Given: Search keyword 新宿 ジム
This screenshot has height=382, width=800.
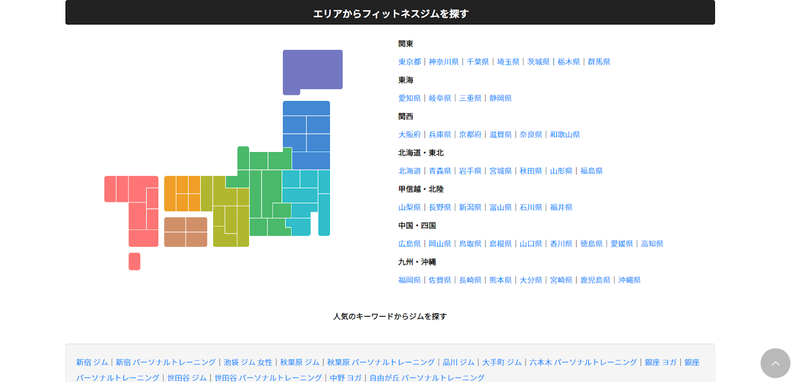Looking at the screenshot, I should click(92, 362).
